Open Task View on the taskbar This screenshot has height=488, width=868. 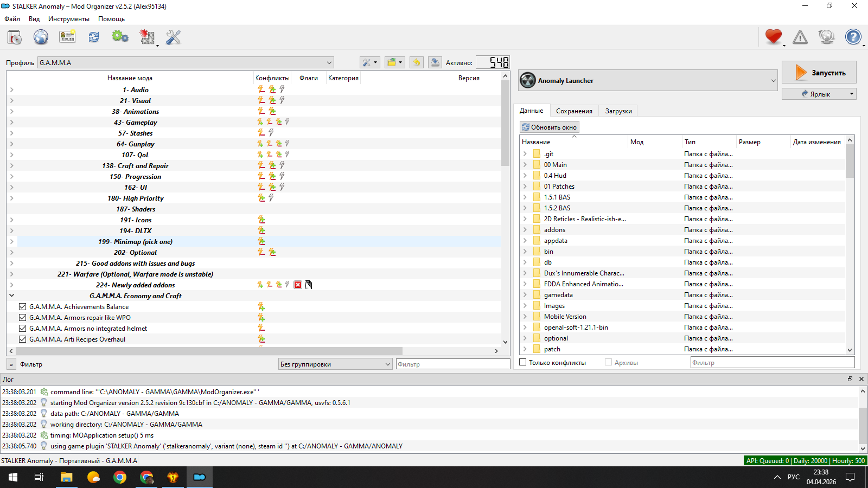tap(39, 477)
